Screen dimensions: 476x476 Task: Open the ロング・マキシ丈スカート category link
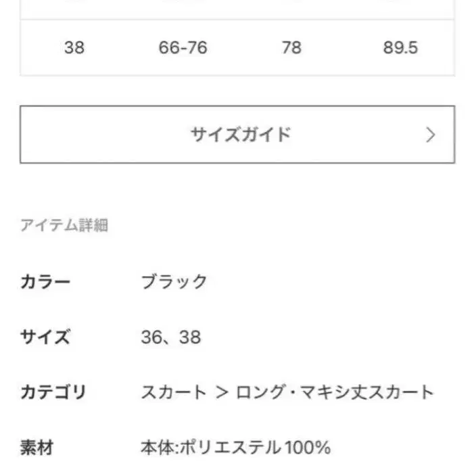pos(334,391)
